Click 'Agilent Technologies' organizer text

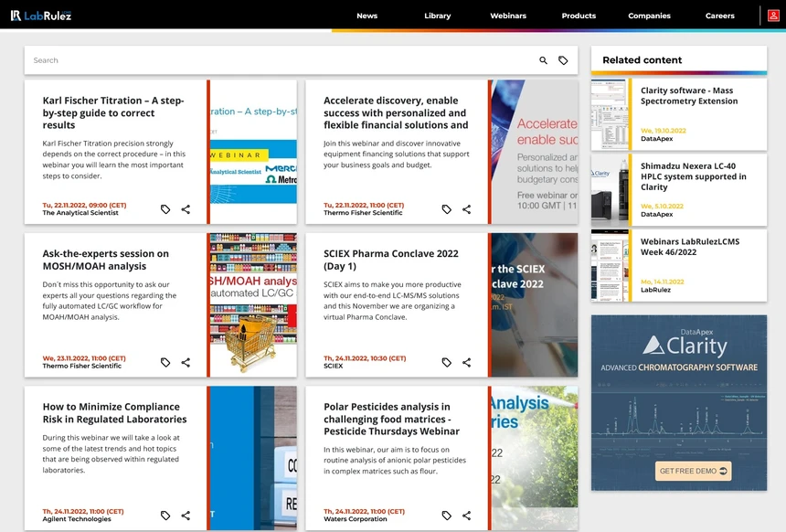point(77,518)
